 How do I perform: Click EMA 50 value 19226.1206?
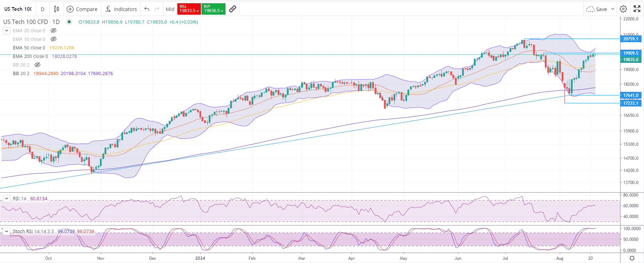pyautogui.click(x=62, y=48)
